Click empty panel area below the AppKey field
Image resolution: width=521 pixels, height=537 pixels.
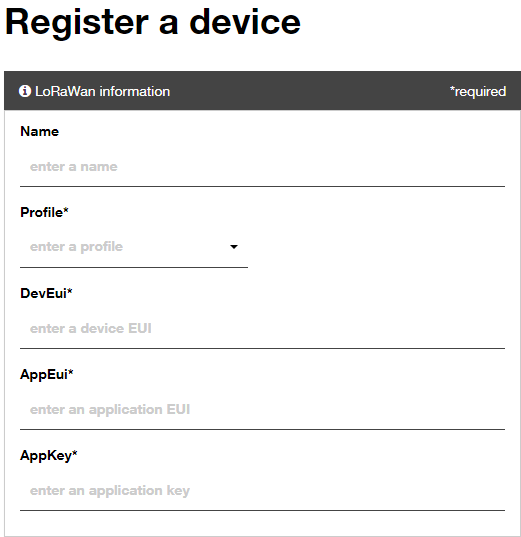tap(262, 524)
